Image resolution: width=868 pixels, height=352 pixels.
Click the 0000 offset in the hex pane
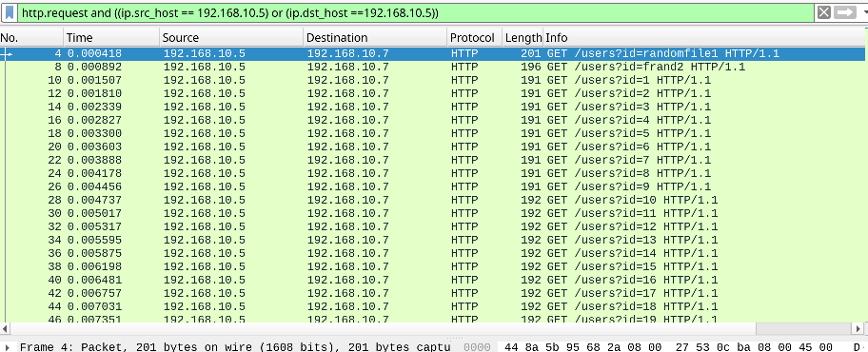coord(477,347)
